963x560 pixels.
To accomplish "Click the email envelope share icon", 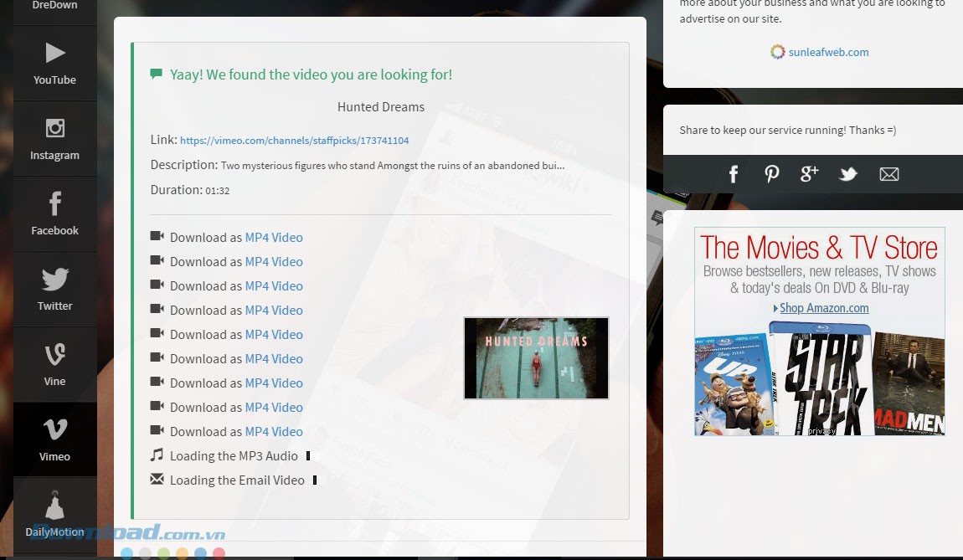I will pyautogui.click(x=888, y=174).
